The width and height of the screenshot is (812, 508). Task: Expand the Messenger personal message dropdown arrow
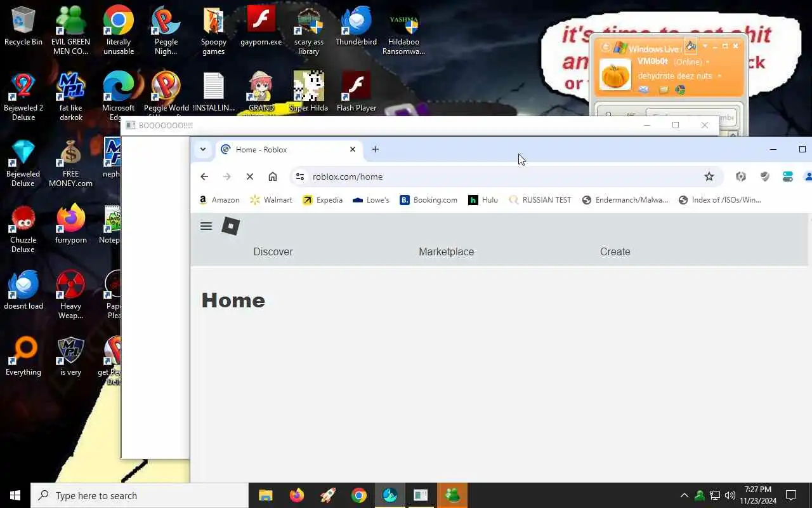pyautogui.click(x=719, y=76)
